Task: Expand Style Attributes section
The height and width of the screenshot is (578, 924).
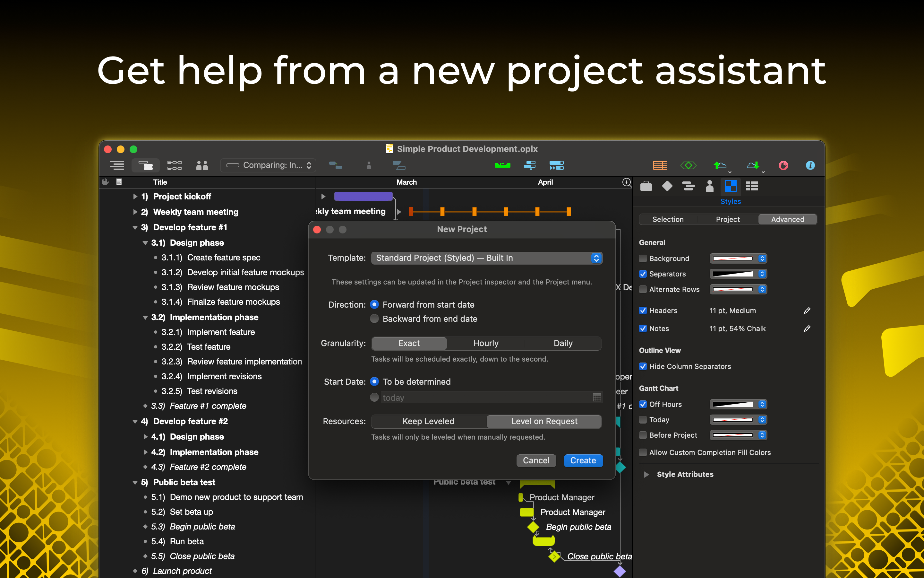Action: [646, 474]
